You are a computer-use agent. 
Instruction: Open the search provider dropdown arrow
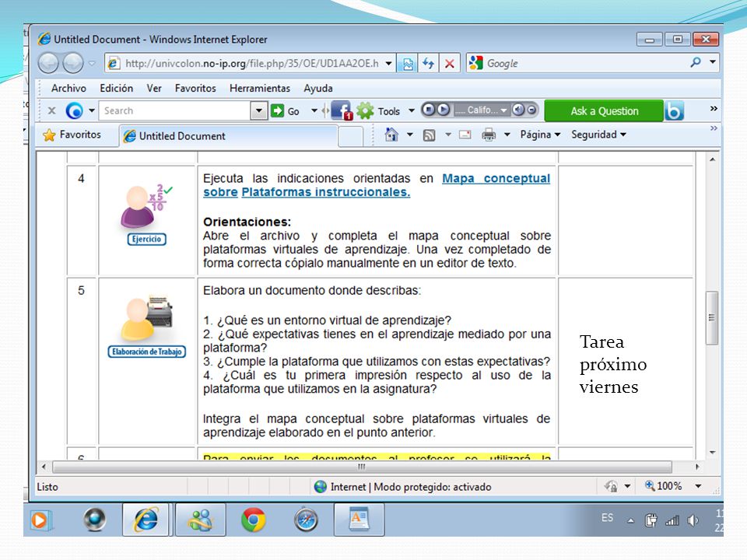(x=713, y=62)
